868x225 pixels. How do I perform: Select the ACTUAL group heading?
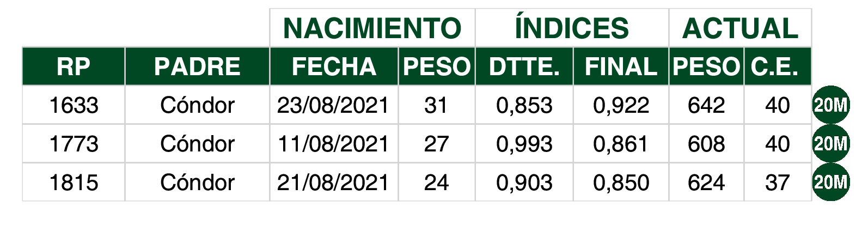click(x=740, y=28)
